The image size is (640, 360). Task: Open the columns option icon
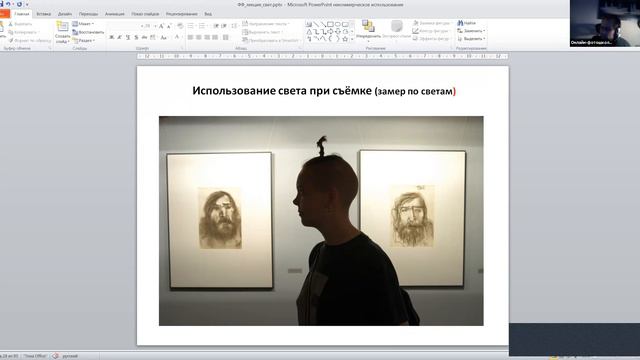[x=226, y=37]
